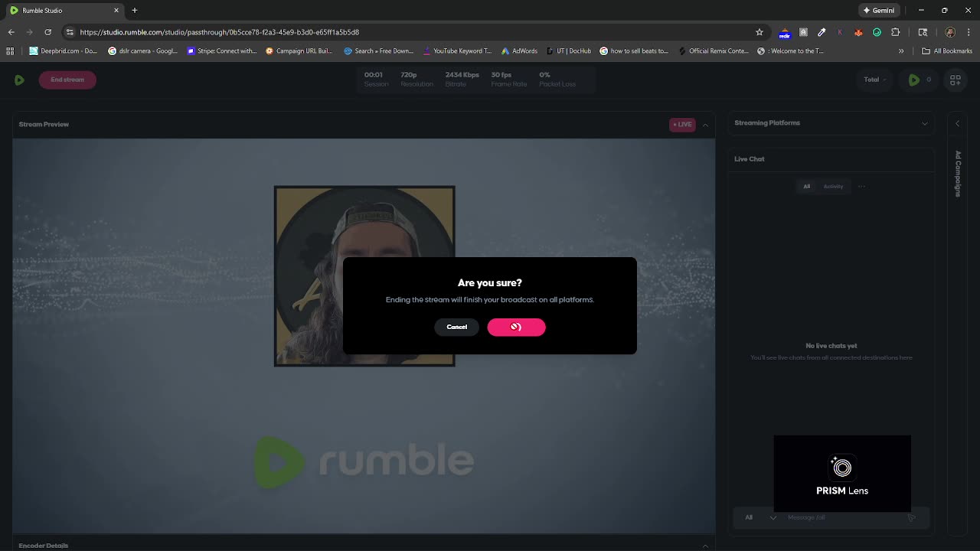
Task: Click the streamer avatar thumbnail in preview
Action: point(364,275)
